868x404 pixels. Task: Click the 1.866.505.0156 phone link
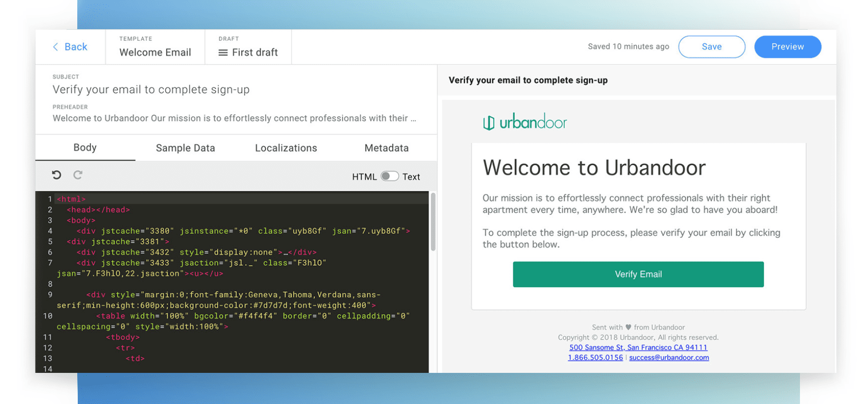[595, 357]
